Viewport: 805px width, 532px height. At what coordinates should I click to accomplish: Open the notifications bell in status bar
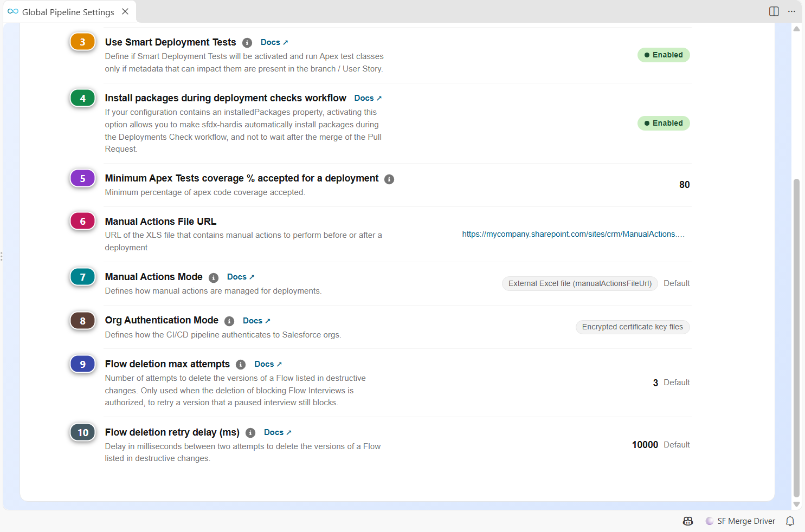coord(790,521)
